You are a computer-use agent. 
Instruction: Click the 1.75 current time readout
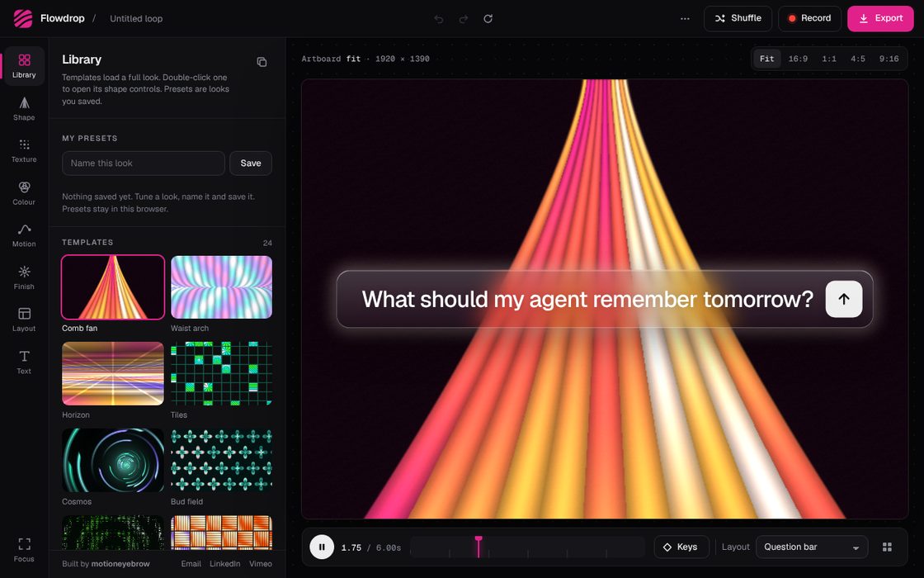(351, 548)
